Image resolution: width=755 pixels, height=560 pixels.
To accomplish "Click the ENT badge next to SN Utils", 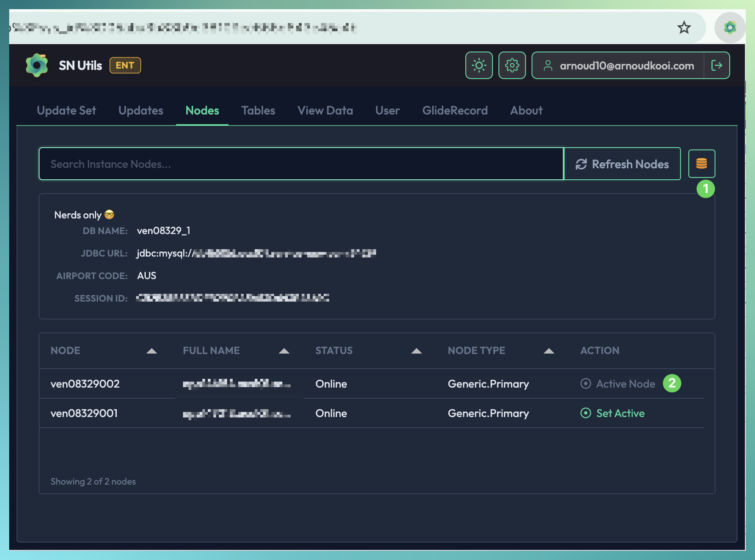I will click(x=125, y=65).
